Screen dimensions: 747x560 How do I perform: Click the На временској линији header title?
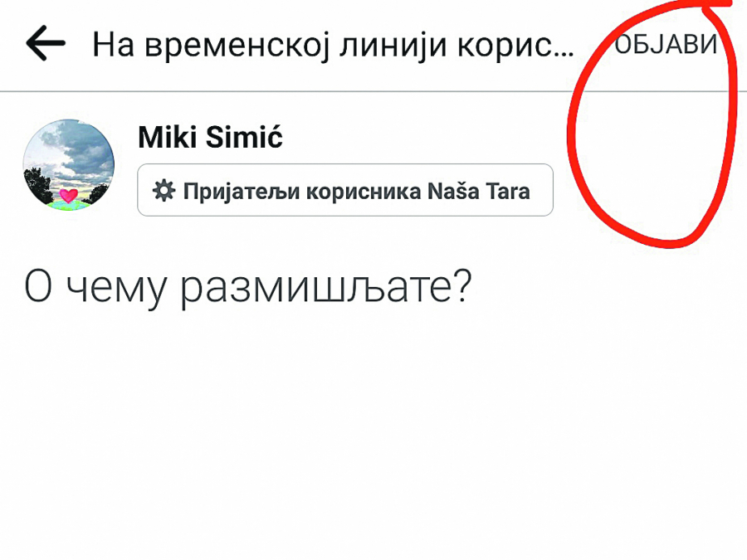[x=332, y=45]
